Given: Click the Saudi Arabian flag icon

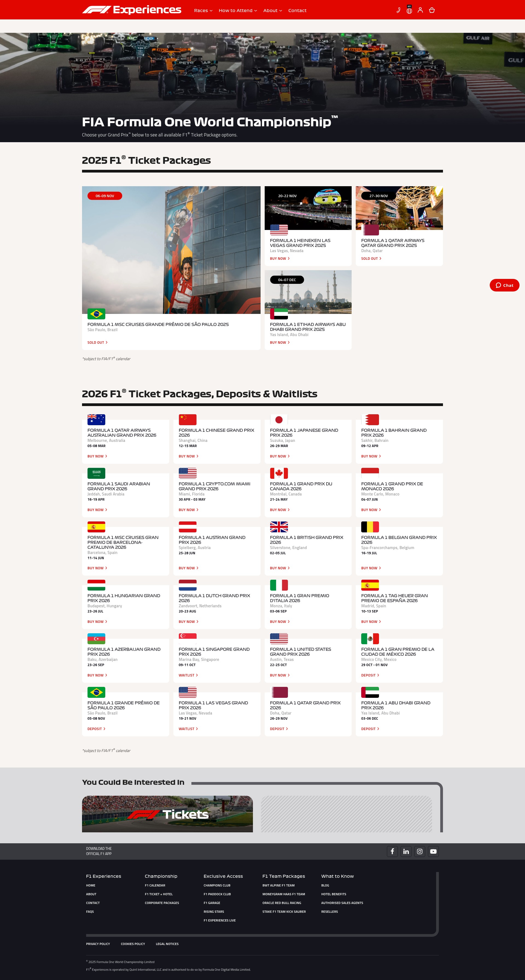Looking at the screenshot, I should click(x=96, y=473).
